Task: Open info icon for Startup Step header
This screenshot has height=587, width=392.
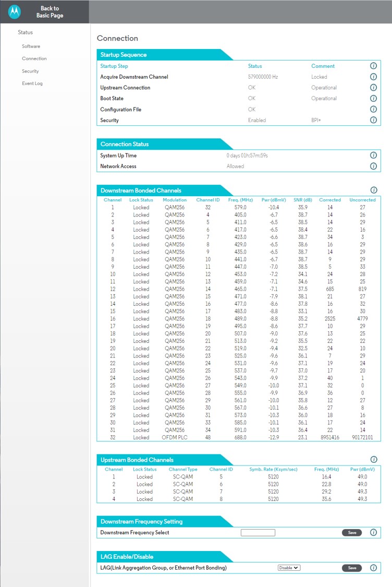Action: [x=373, y=66]
